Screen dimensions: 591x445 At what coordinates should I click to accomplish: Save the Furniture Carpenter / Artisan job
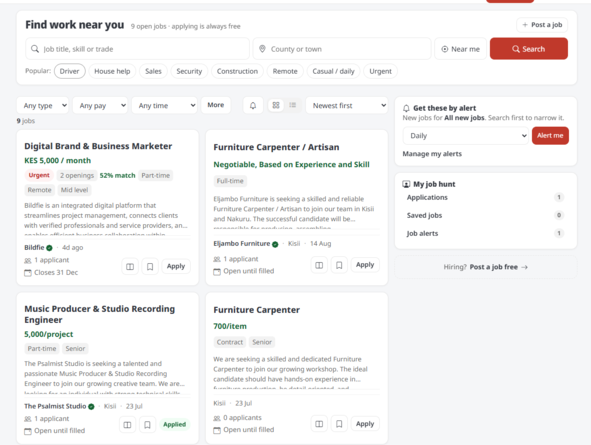coord(339,265)
